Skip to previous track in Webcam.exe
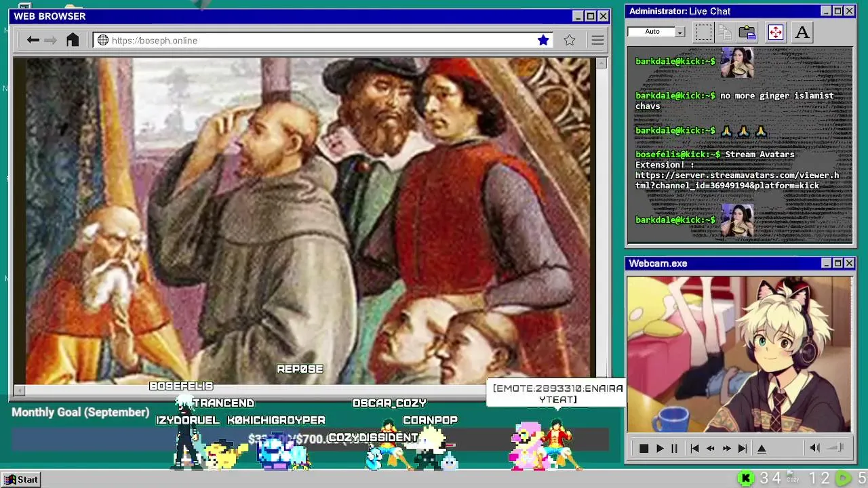 pyautogui.click(x=694, y=448)
